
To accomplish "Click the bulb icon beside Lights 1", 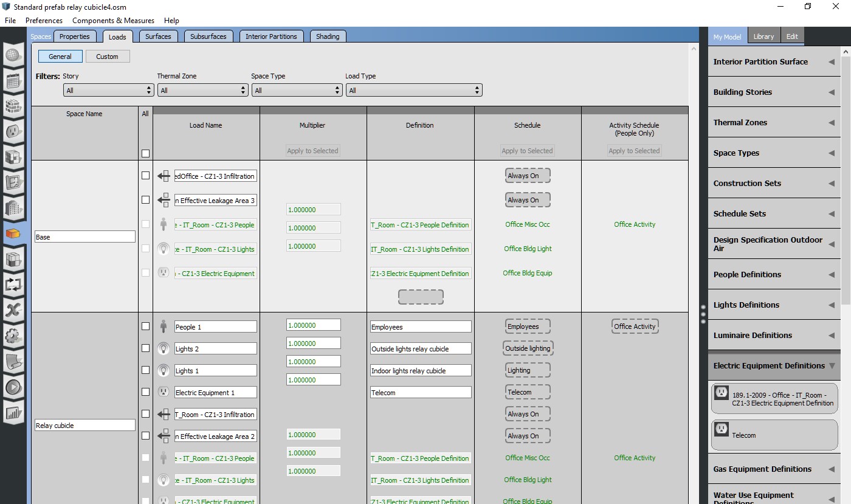I will click(164, 370).
